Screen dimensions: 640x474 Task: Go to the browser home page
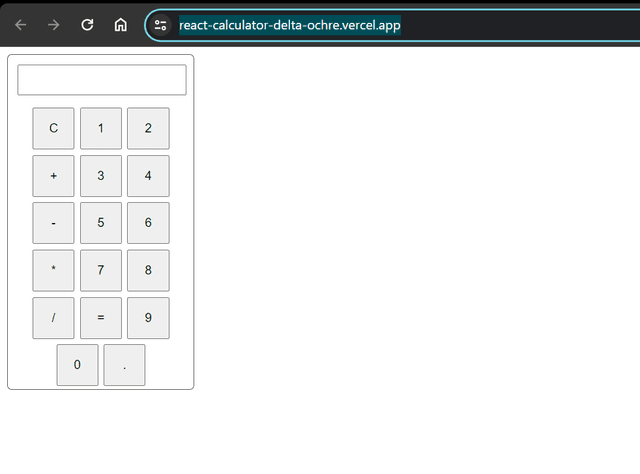(x=120, y=25)
